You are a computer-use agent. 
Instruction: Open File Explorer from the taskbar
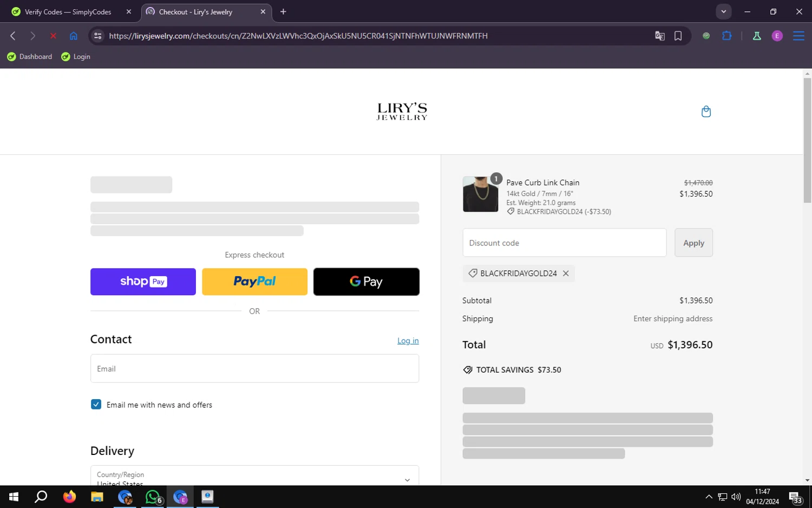97,497
